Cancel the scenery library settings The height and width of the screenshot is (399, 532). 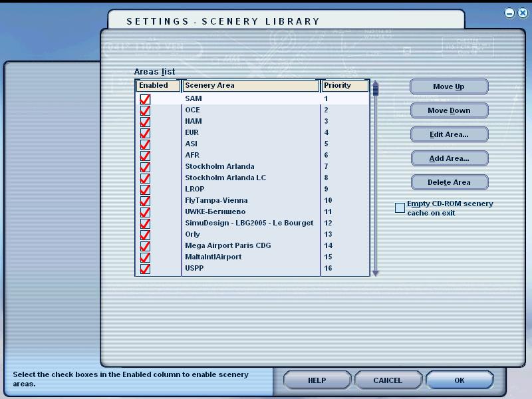(x=388, y=380)
